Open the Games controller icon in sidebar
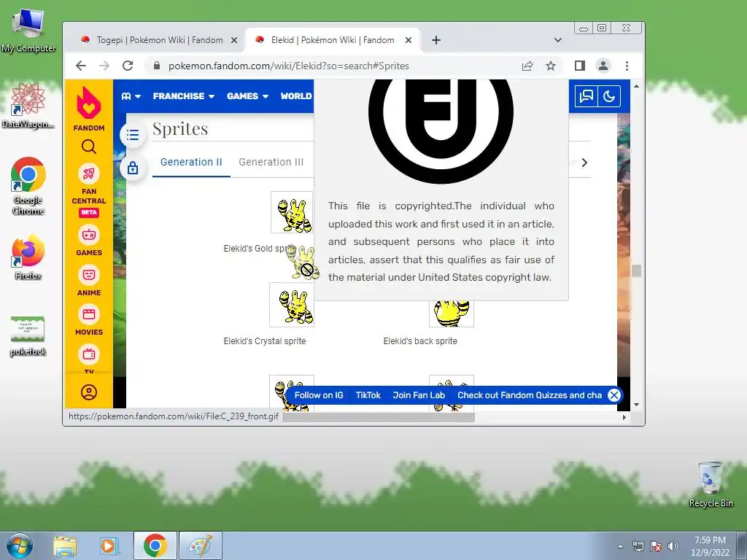 click(88, 235)
